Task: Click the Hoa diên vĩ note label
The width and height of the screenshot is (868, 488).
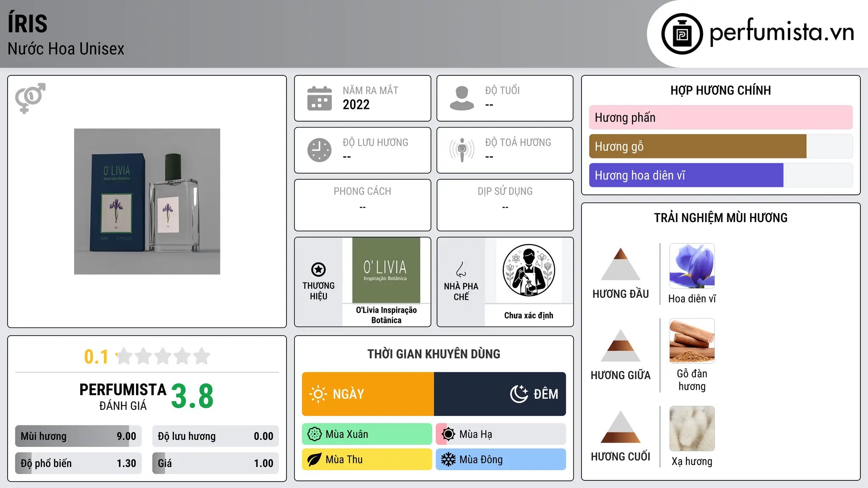Action: coord(692,299)
